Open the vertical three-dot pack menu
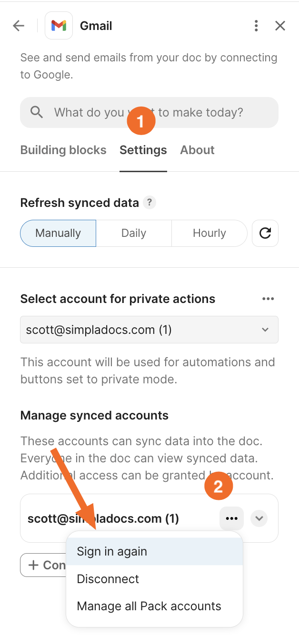 tap(256, 26)
